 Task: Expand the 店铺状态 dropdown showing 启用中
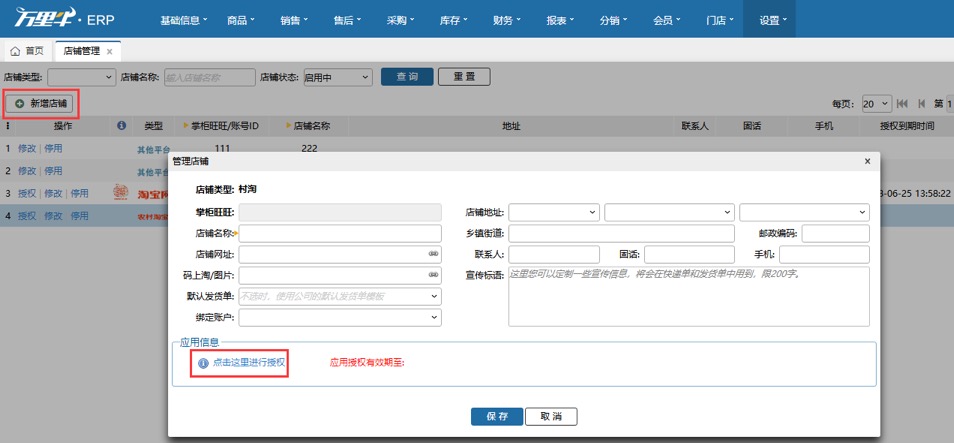[338, 77]
